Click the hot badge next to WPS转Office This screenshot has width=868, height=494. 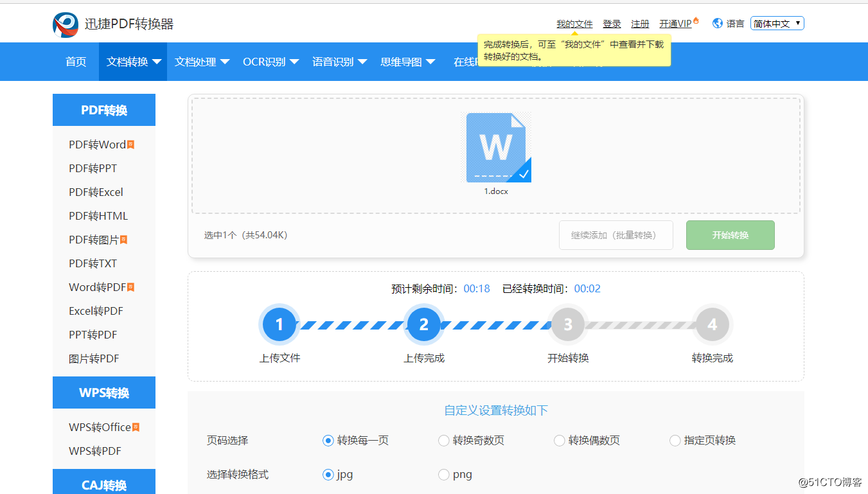136,427
